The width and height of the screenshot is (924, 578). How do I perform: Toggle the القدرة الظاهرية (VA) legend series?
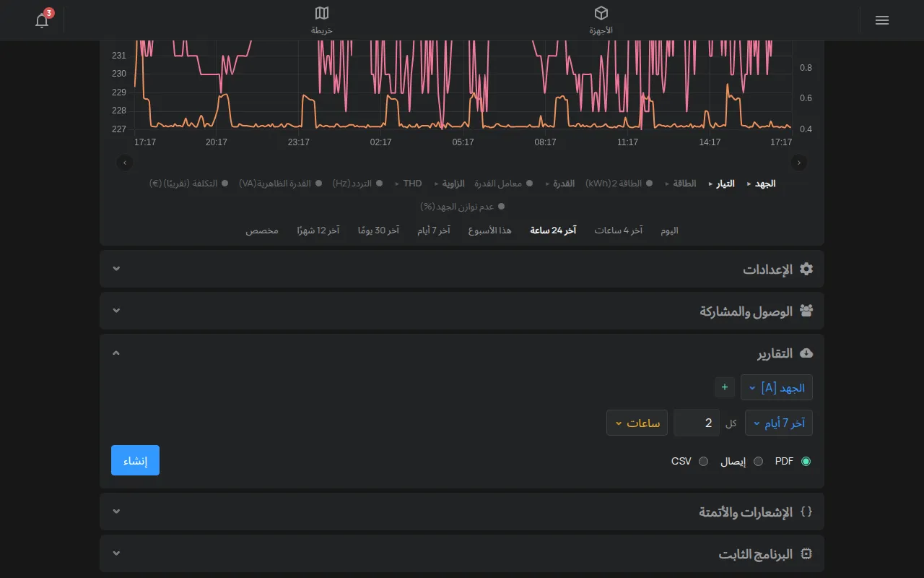click(x=281, y=184)
